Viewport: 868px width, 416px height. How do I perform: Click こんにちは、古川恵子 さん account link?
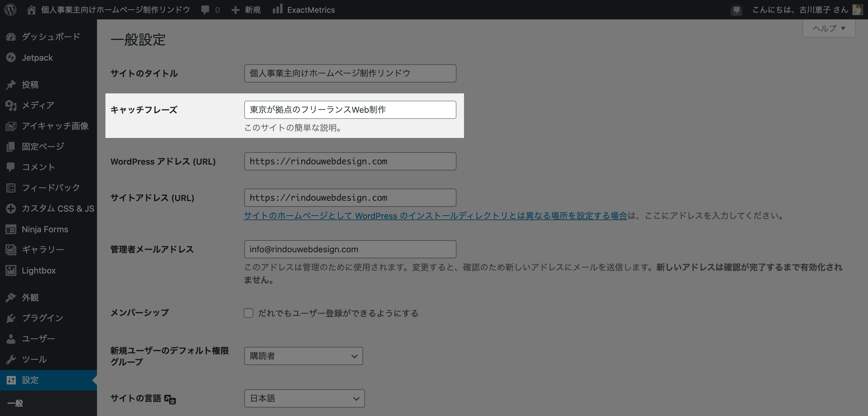(800, 10)
